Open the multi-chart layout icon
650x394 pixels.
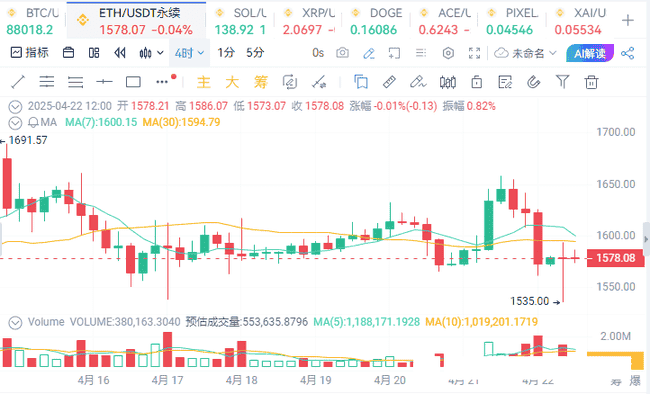(94, 53)
